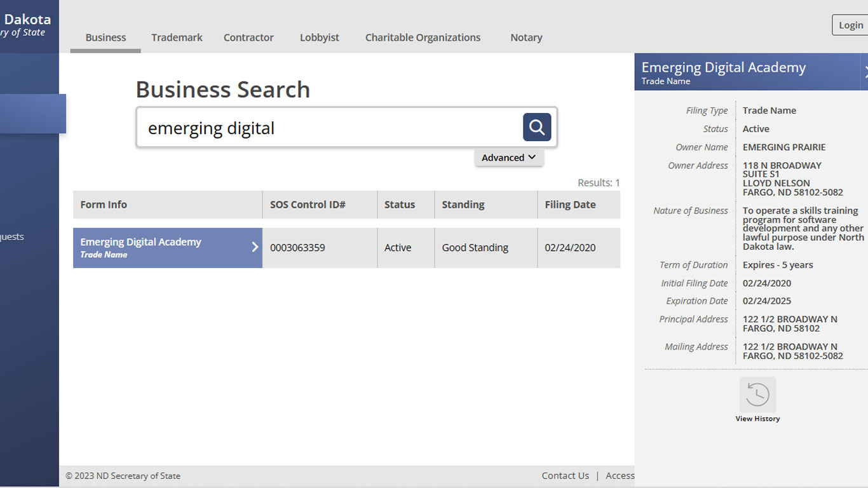Switch to the Business tab
The image size is (868, 488).
tap(105, 37)
